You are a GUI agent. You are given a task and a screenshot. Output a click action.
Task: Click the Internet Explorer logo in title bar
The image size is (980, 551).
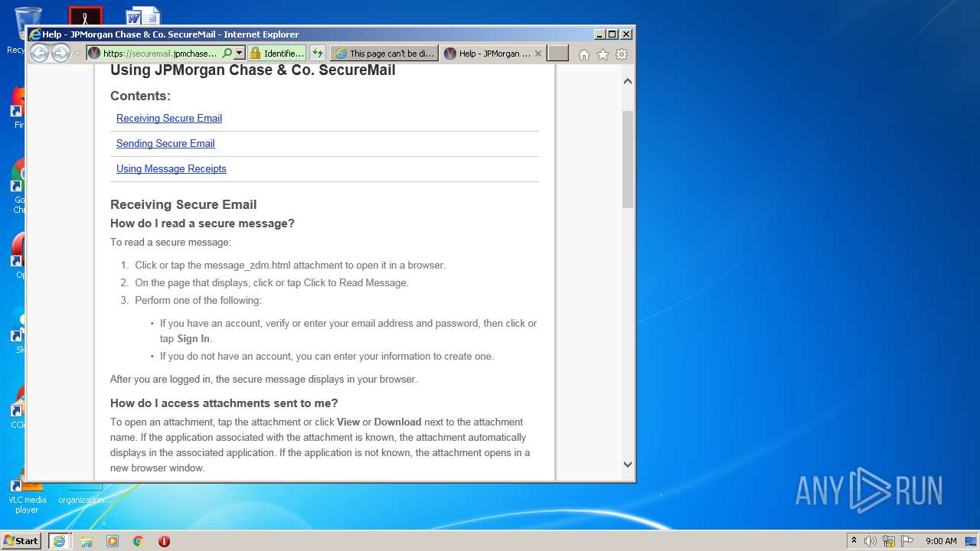point(34,34)
